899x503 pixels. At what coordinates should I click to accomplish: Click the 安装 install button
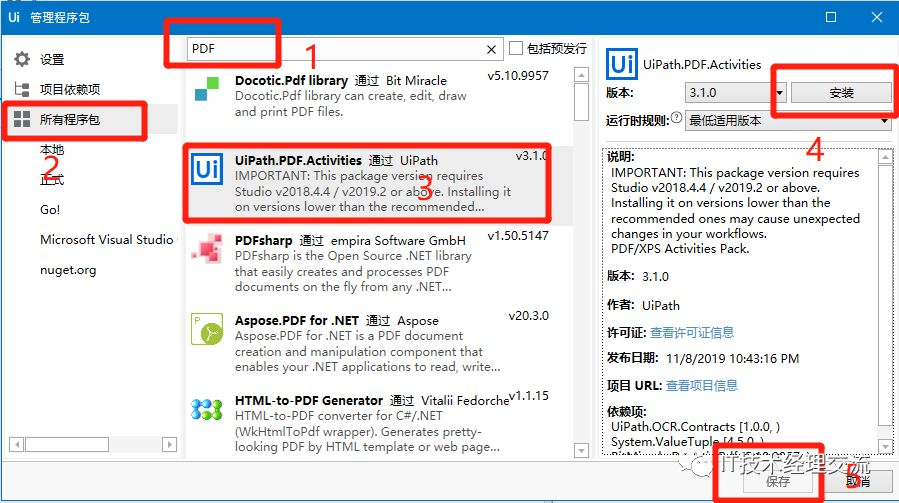point(841,93)
